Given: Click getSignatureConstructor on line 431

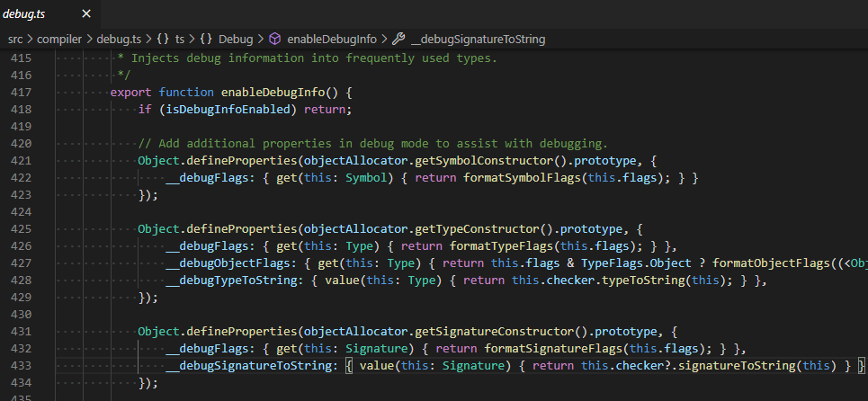Looking at the screenshot, I should 495,332.
